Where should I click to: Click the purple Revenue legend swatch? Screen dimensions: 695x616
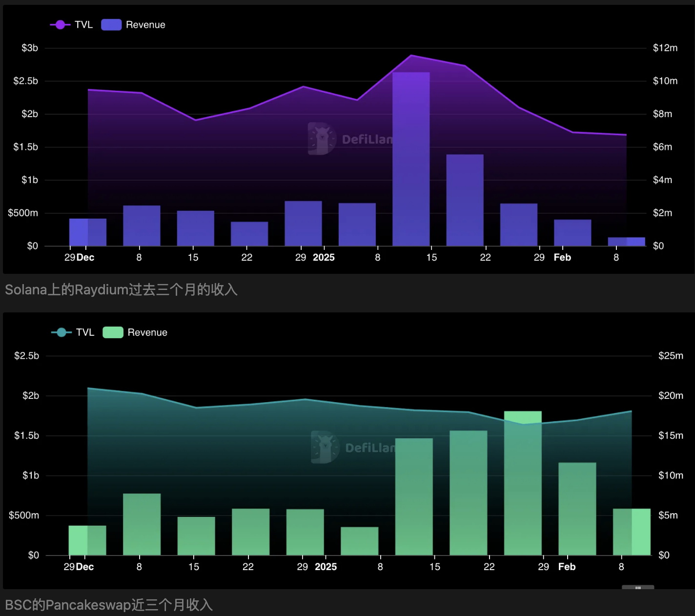pos(111,25)
